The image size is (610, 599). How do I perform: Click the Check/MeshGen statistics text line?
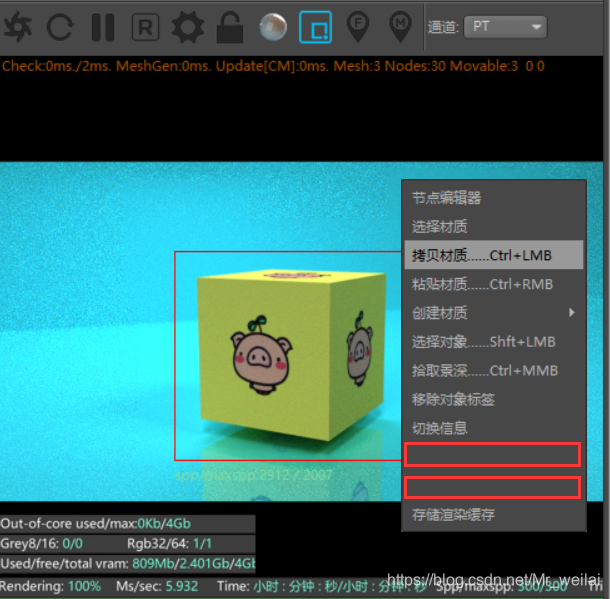click(273, 66)
